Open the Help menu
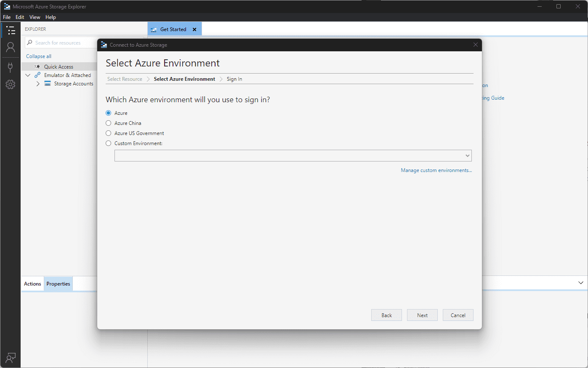The width and height of the screenshot is (588, 368). pyautogui.click(x=51, y=17)
